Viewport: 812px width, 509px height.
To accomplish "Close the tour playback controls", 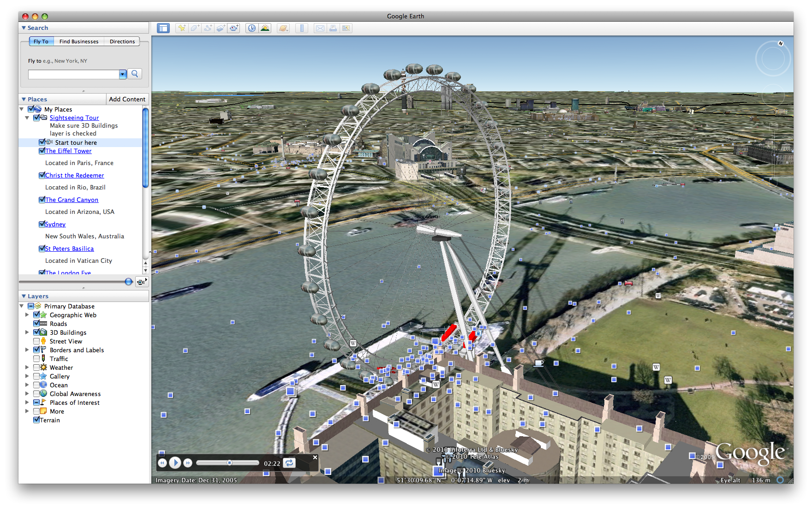I will (315, 457).
